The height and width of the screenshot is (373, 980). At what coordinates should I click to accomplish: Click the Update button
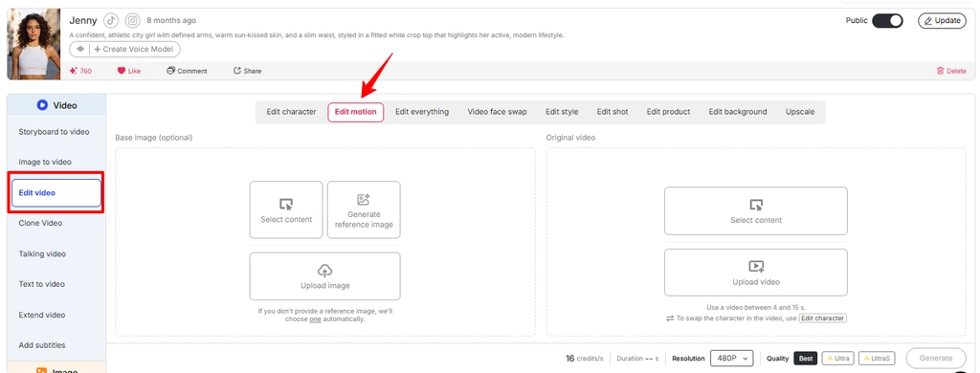point(942,21)
